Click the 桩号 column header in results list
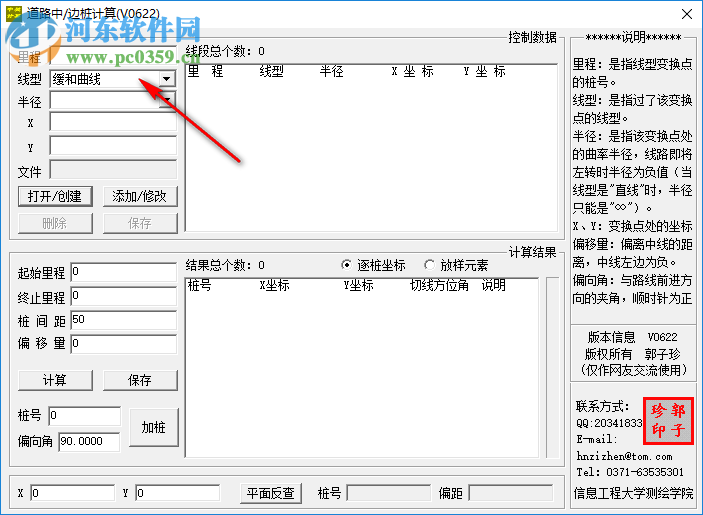This screenshot has width=703, height=515. coord(200,285)
